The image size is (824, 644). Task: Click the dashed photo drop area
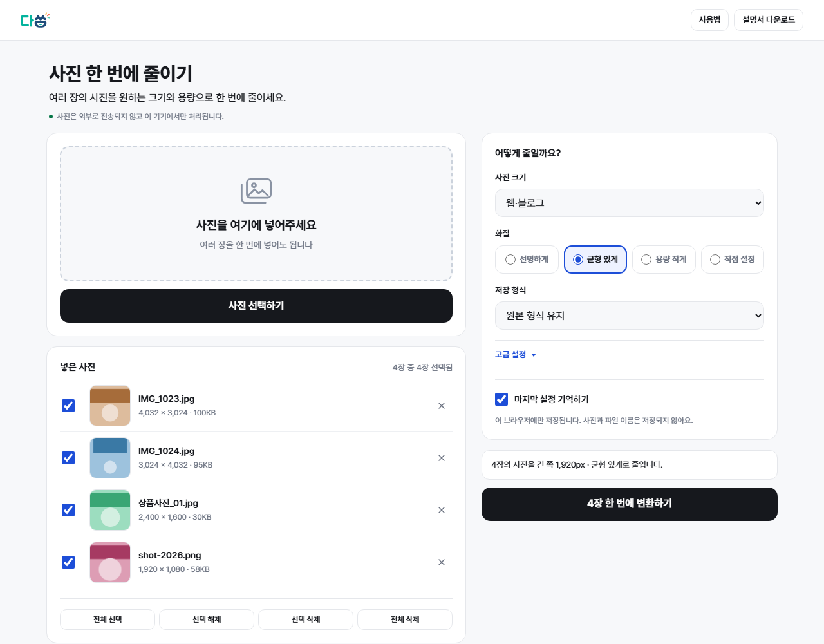click(256, 214)
